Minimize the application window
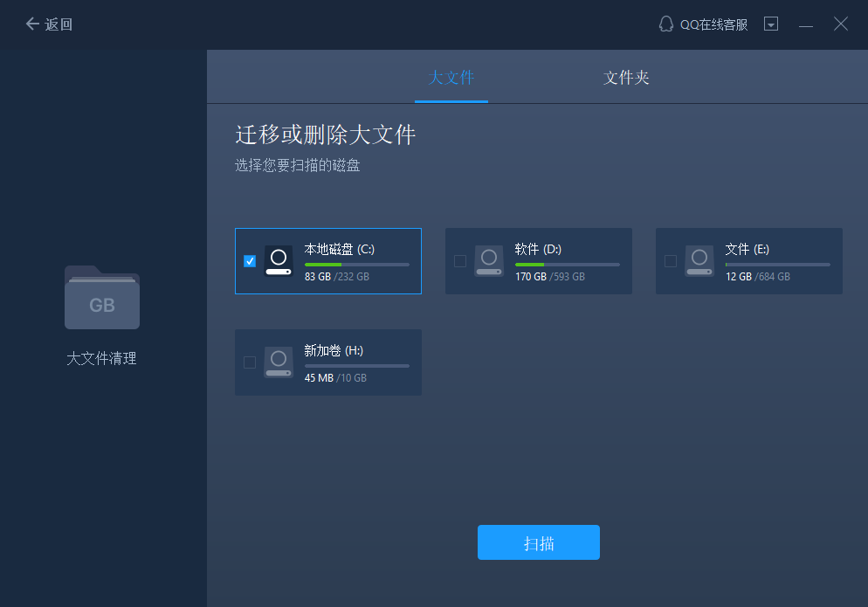 tap(806, 24)
